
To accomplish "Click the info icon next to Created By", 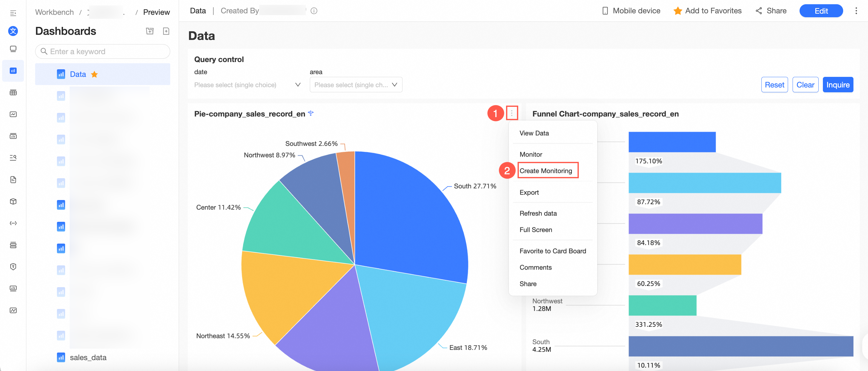I will pyautogui.click(x=314, y=11).
